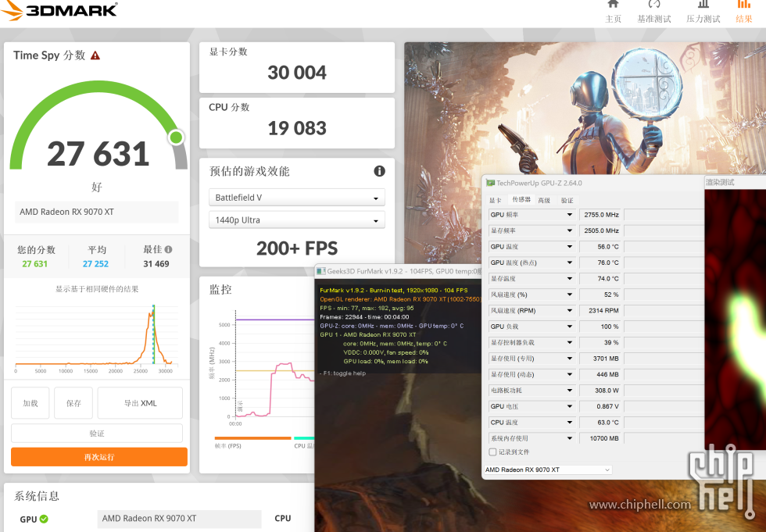Click the orange 再次运行 button

(x=99, y=457)
